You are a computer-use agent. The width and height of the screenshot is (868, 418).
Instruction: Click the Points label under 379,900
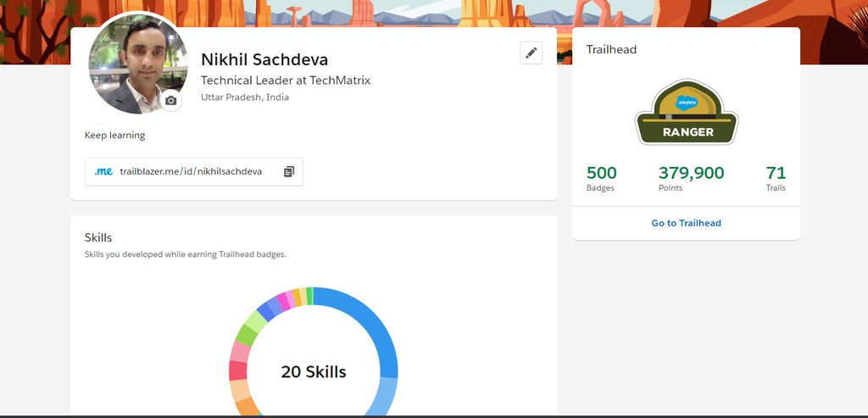coord(670,187)
